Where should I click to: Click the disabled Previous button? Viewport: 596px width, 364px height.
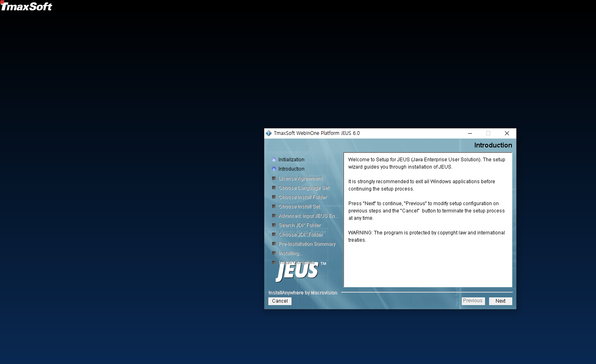pyautogui.click(x=473, y=301)
